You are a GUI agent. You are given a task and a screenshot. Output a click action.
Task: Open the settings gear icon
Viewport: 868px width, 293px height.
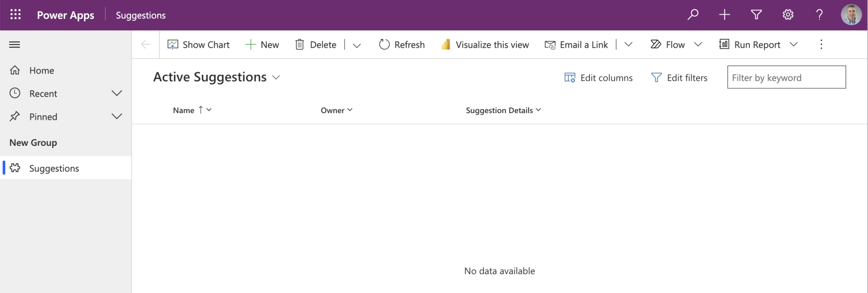click(x=788, y=15)
